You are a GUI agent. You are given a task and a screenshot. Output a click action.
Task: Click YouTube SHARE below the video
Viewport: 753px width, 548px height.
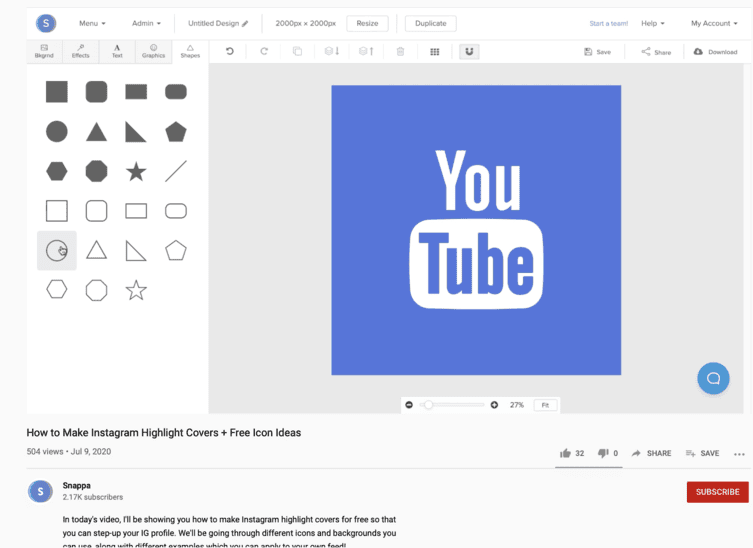[x=651, y=453]
